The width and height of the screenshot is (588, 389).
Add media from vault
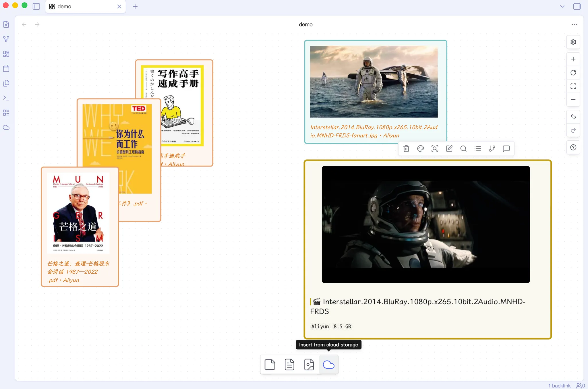[309, 365]
